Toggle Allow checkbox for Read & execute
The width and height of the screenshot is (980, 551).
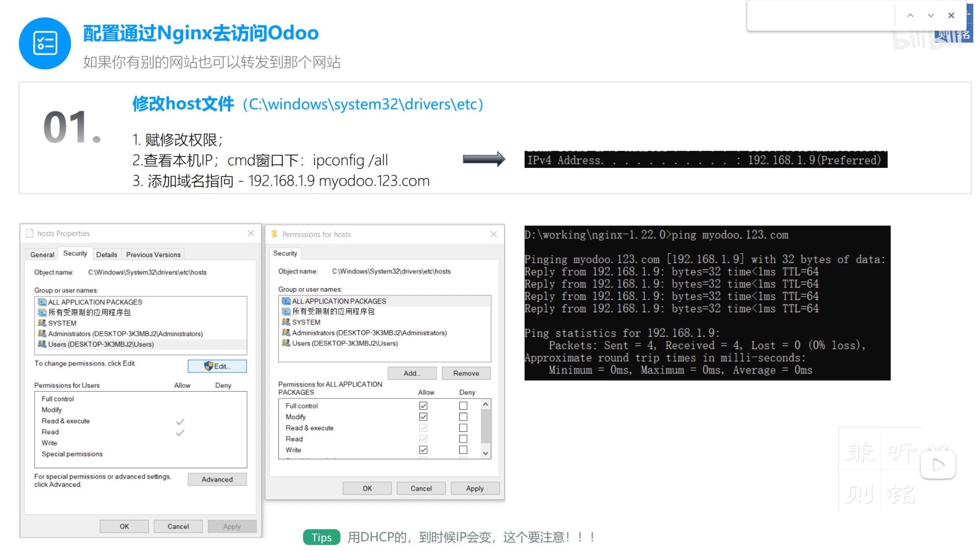423,428
